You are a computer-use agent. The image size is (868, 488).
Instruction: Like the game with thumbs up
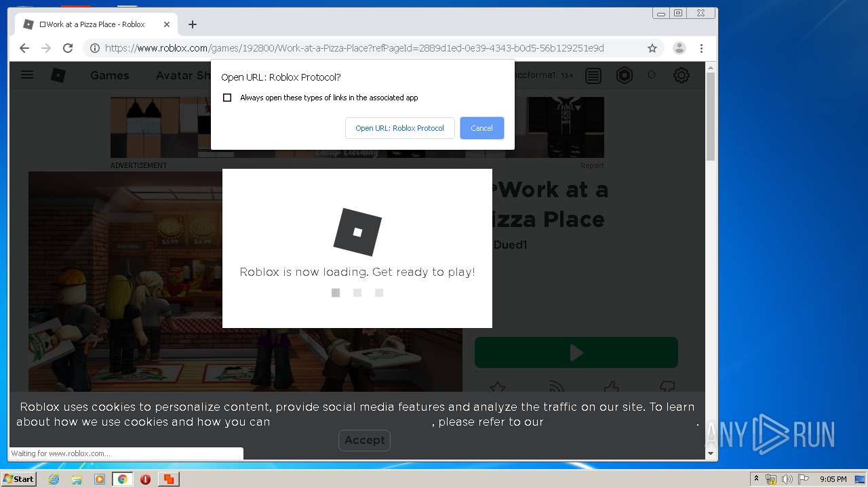click(x=611, y=388)
